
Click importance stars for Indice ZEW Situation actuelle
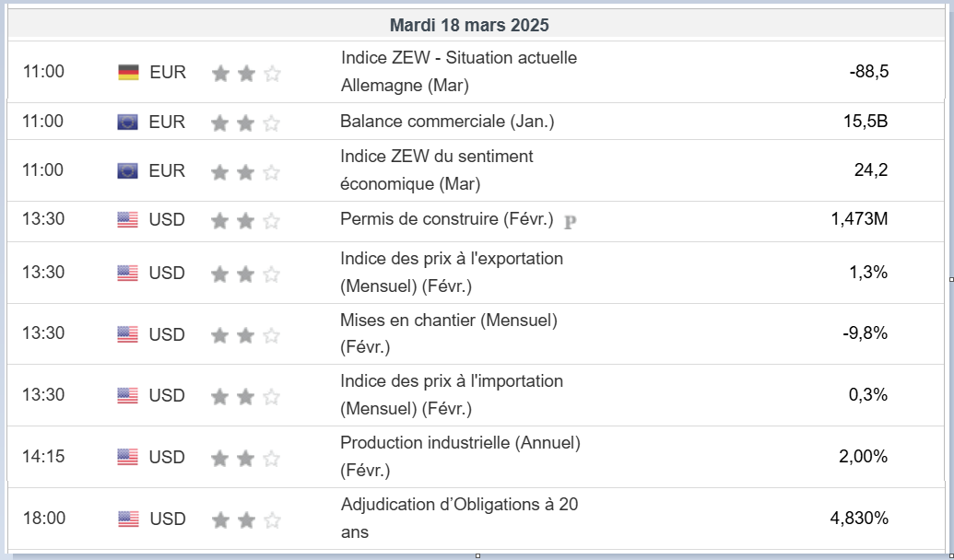(x=246, y=73)
